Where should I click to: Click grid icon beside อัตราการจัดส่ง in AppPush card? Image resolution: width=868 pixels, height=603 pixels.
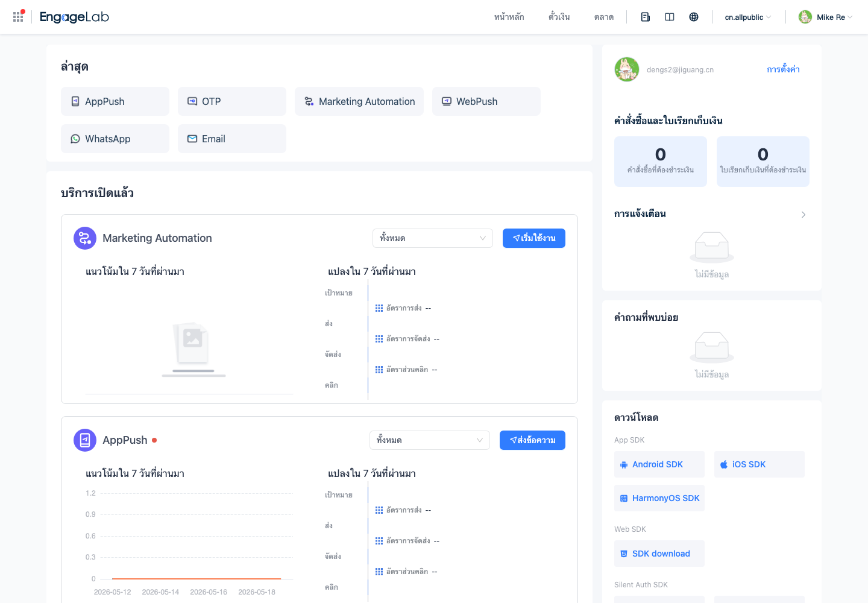pyautogui.click(x=379, y=541)
